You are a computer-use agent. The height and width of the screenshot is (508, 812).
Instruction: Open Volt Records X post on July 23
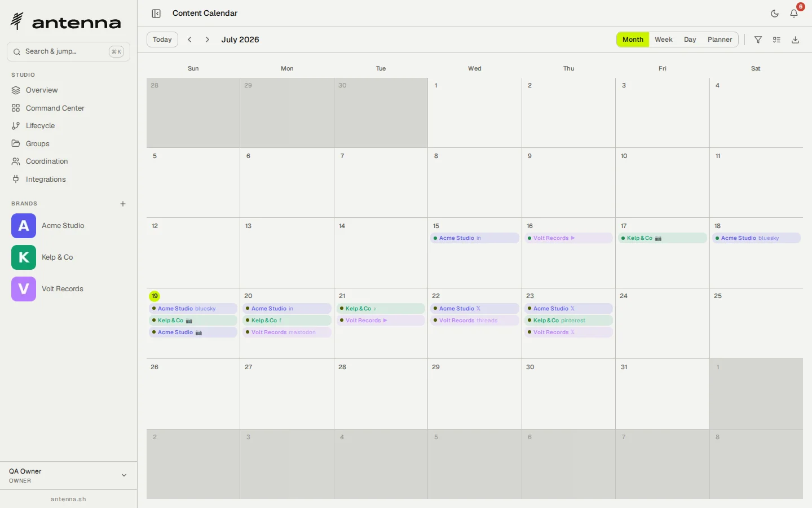coord(568,332)
